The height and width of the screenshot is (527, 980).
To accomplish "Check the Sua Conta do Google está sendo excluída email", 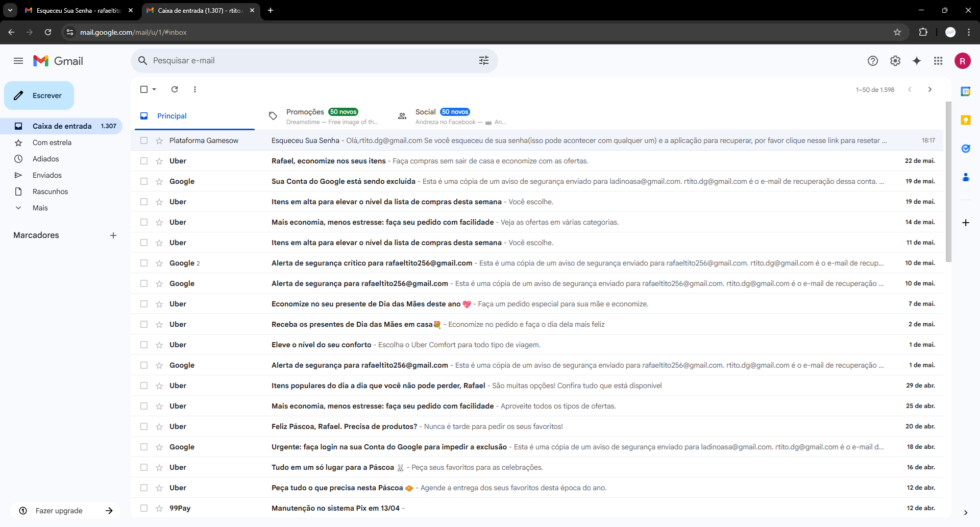I will pos(144,181).
